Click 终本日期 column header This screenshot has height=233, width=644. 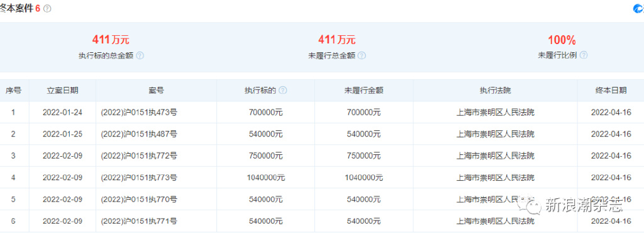tap(611, 91)
